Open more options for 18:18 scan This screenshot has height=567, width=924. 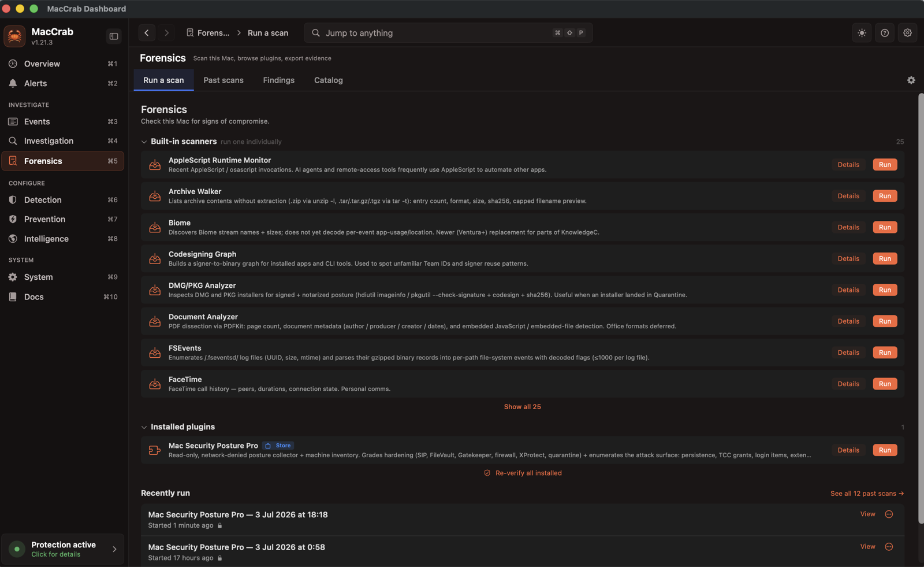point(889,514)
